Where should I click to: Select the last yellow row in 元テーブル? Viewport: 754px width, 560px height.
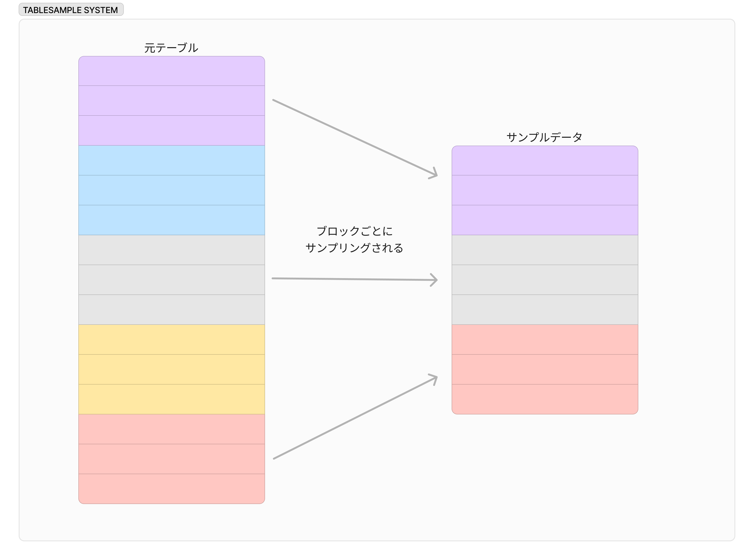click(171, 399)
